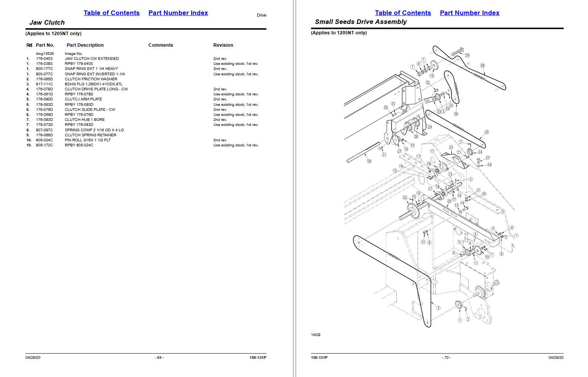This screenshot has width=588, height=377.
Task: Click callout 25 on the middle chain
Action: (x=487, y=132)
